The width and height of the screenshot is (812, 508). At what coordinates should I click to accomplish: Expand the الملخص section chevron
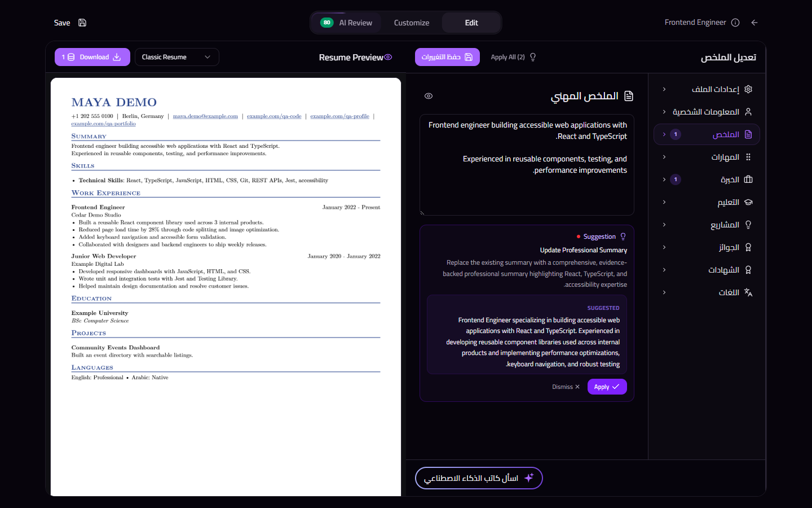664,134
